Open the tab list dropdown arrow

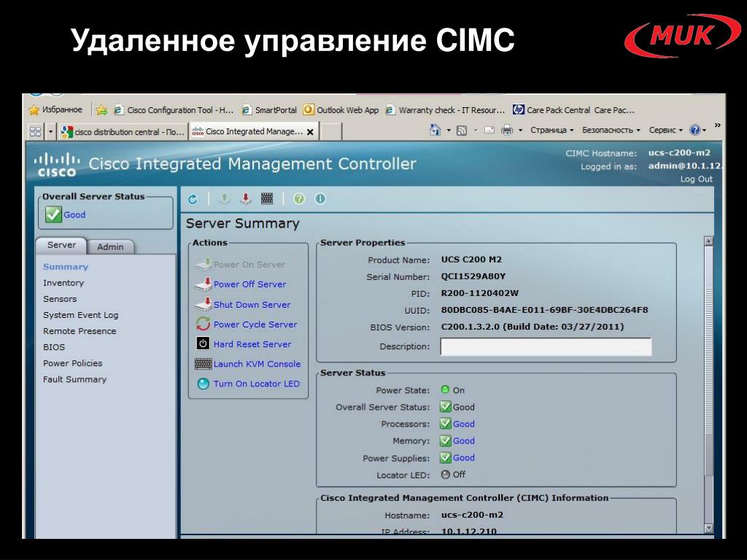pos(50,131)
